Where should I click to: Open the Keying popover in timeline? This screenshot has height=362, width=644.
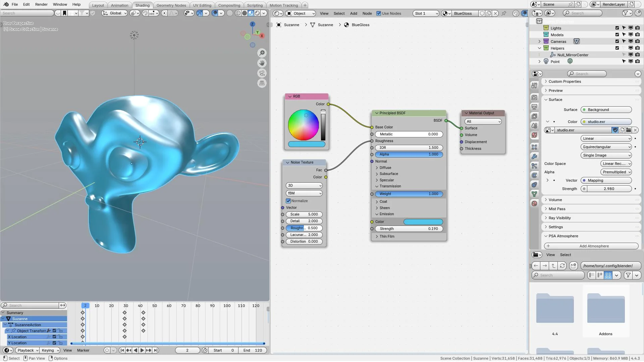[x=50, y=350]
